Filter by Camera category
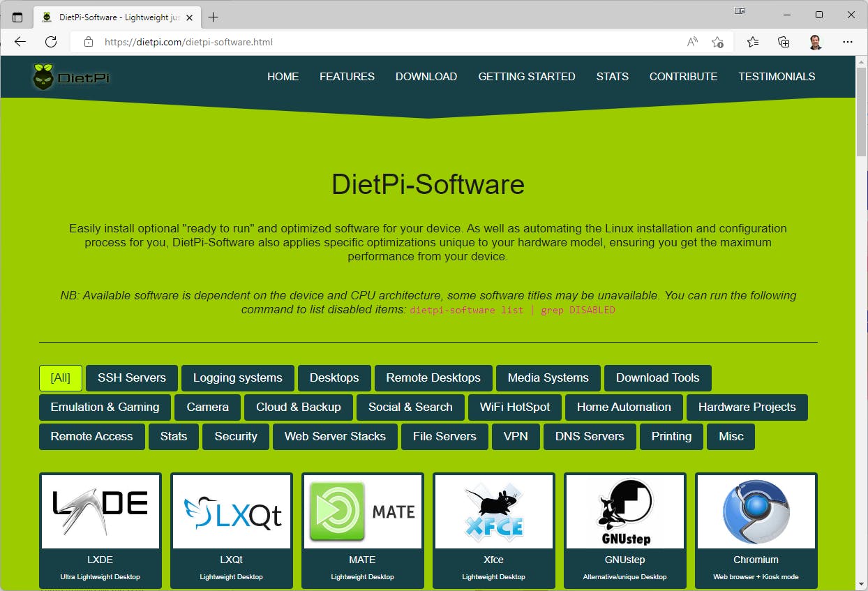The height and width of the screenshot is (591, 868). click(207, 407)
